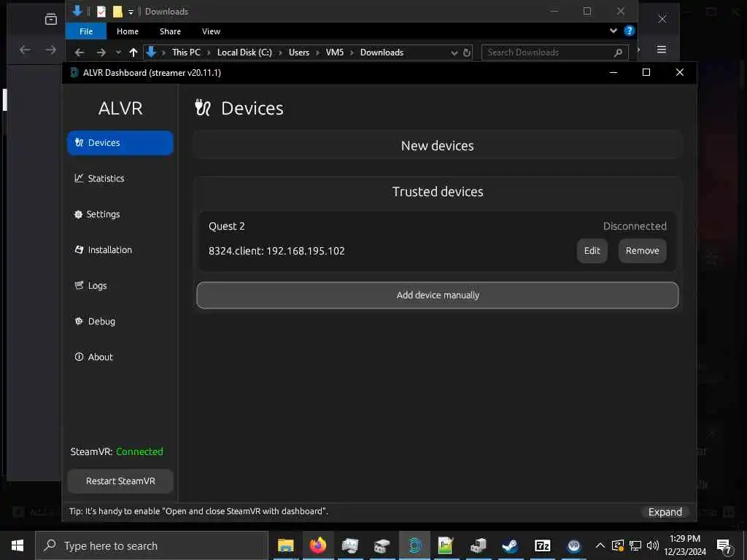This screenshot has height=560, width=747.
Task: Select Users in the address path
Action: pos(298,52)
